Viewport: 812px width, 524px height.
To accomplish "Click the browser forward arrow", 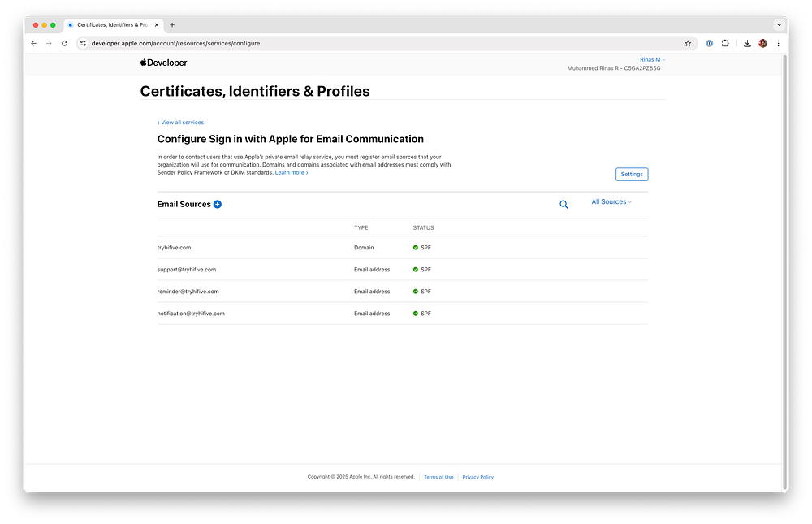I will (49, 44).
